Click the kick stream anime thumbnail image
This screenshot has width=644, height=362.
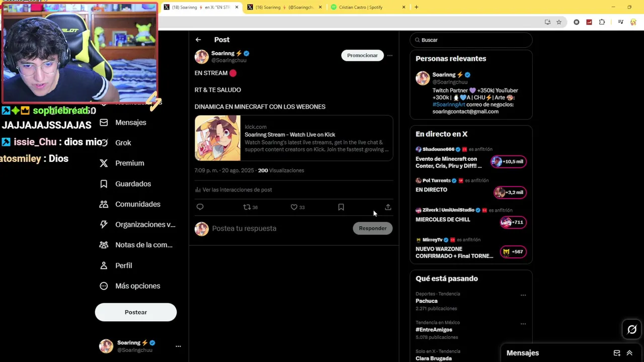(x=218, y=138)
